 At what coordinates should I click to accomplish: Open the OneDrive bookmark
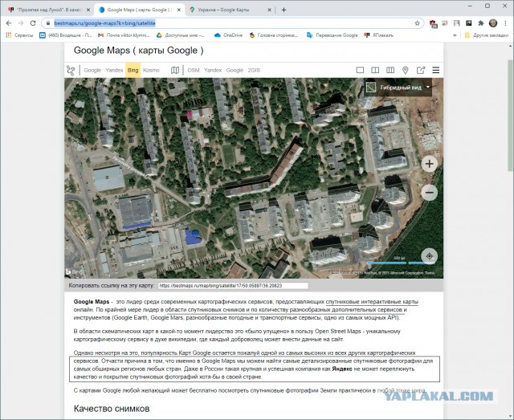tap(228, 35)
